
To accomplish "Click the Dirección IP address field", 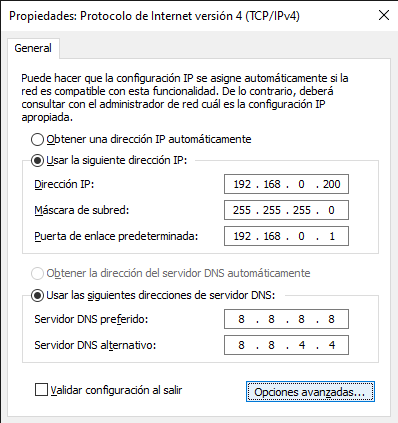I will coord(286,184).
